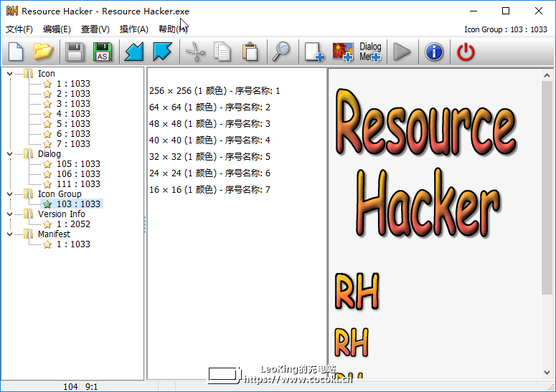Open the 帮助(H) menu
Image resolution: width=556 pixels, height=392 pixels.
tap(173, 29)
